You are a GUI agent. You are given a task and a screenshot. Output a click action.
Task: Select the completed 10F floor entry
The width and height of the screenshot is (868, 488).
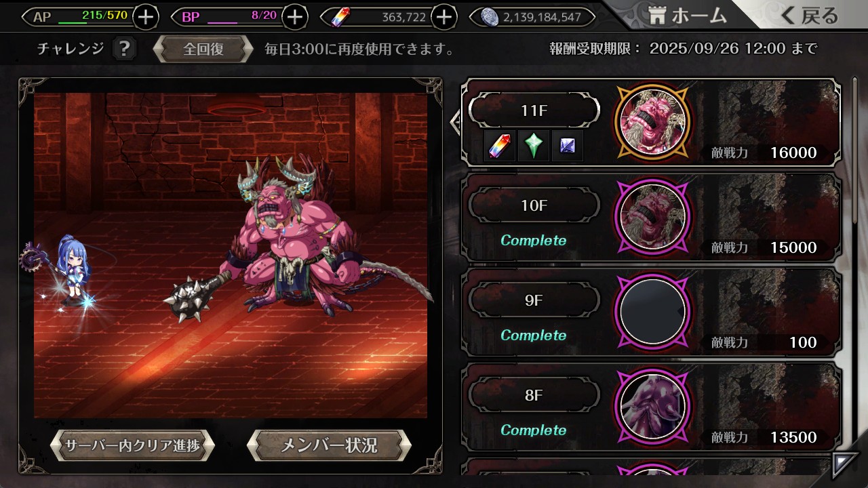(651, 217)
